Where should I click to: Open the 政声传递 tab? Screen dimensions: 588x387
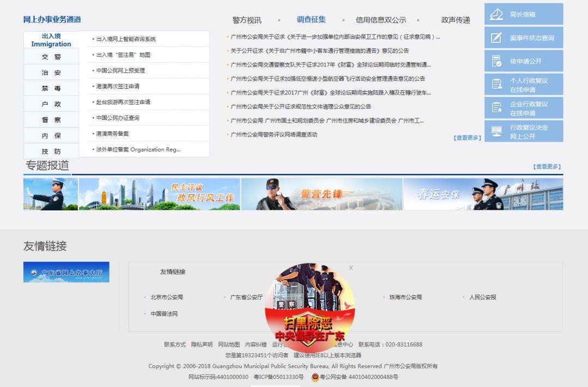[455, 20]
